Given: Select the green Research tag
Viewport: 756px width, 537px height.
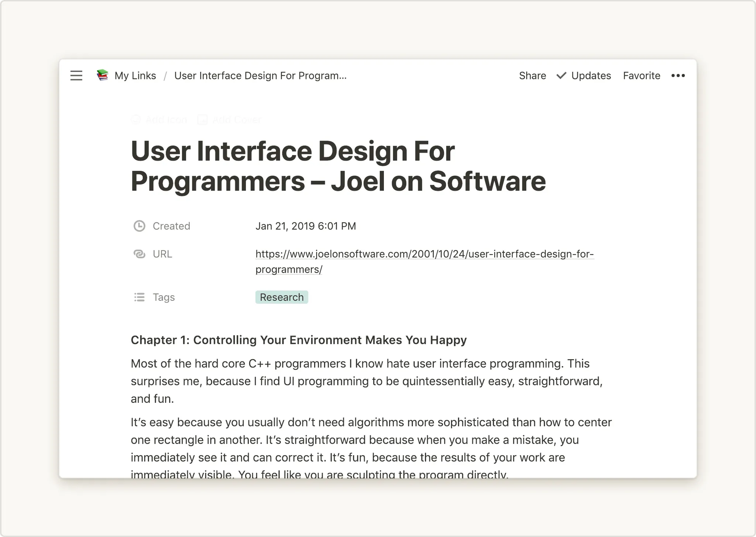Looking at the screenshot, I should (x=282, y=297).
